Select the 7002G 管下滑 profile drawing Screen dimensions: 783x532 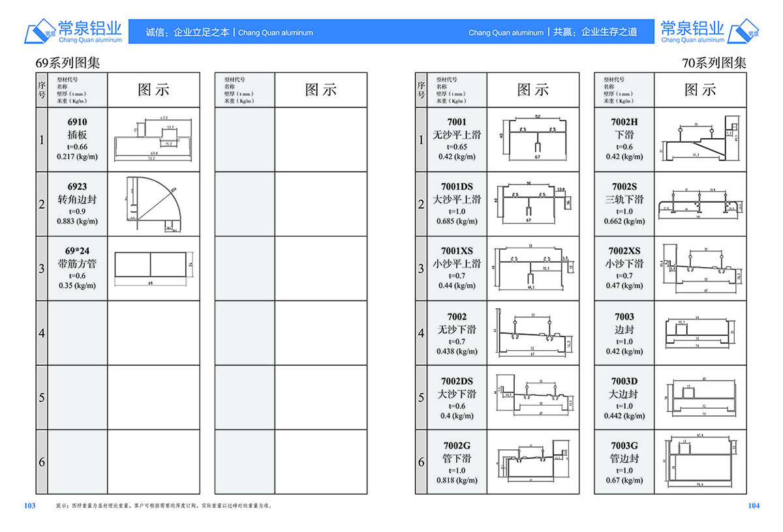point(533,461)
